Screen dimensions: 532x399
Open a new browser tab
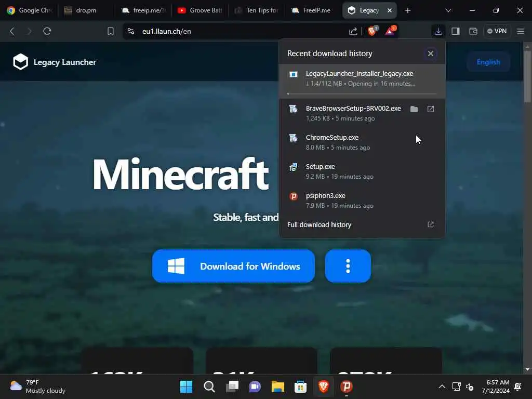tap(408, 10)
